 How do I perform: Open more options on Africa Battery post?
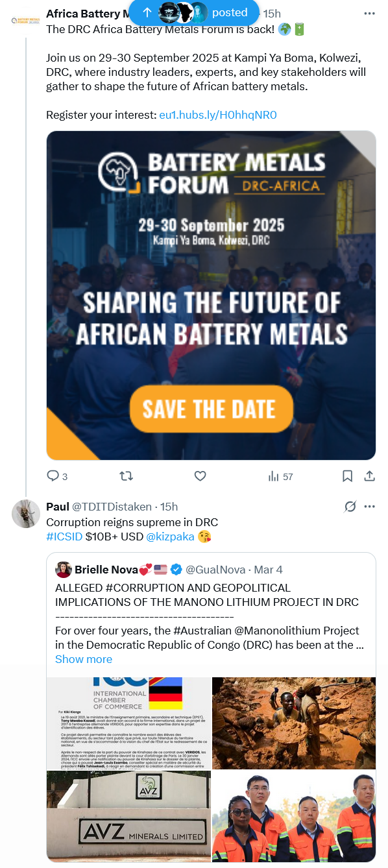coord(369,14)
